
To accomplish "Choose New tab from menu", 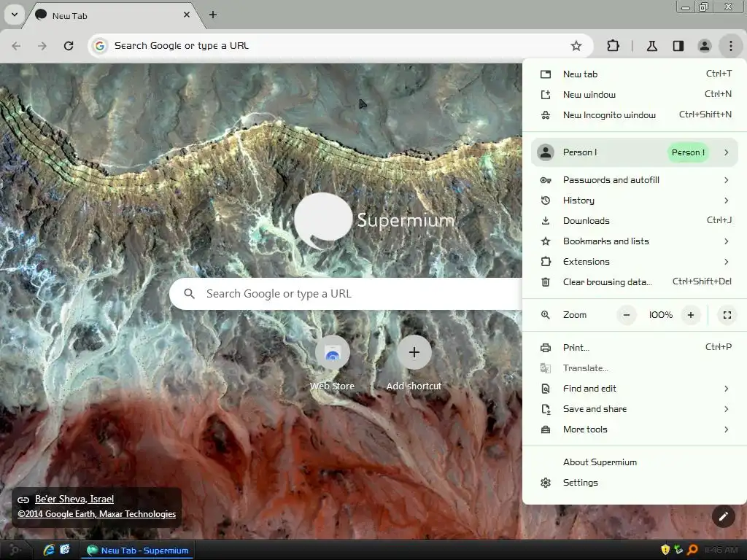I will (x=634, y=74).
